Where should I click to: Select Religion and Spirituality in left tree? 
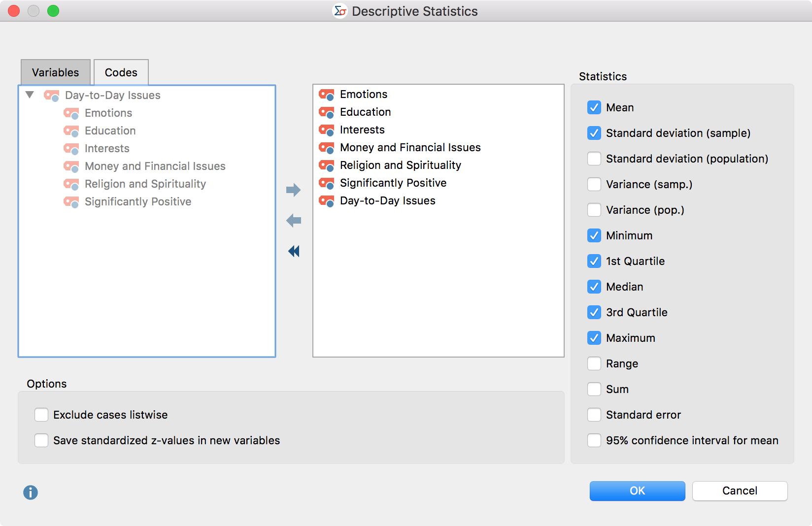coord(145,184)
